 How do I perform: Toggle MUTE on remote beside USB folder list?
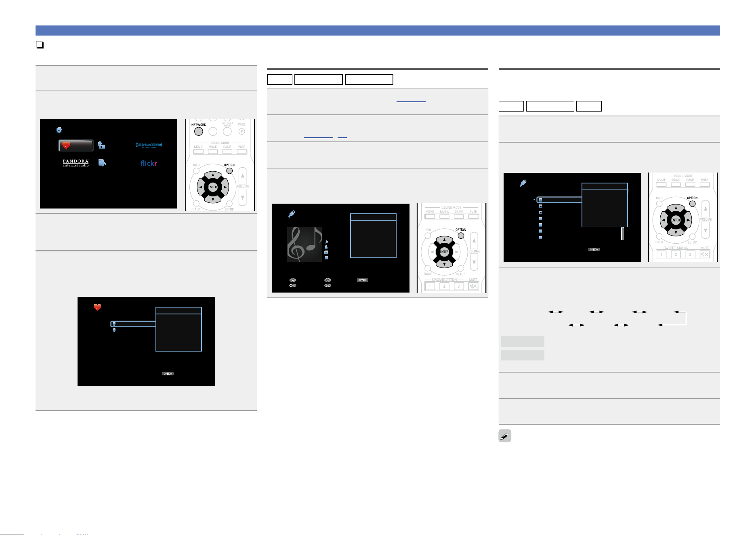click(705, 254)
